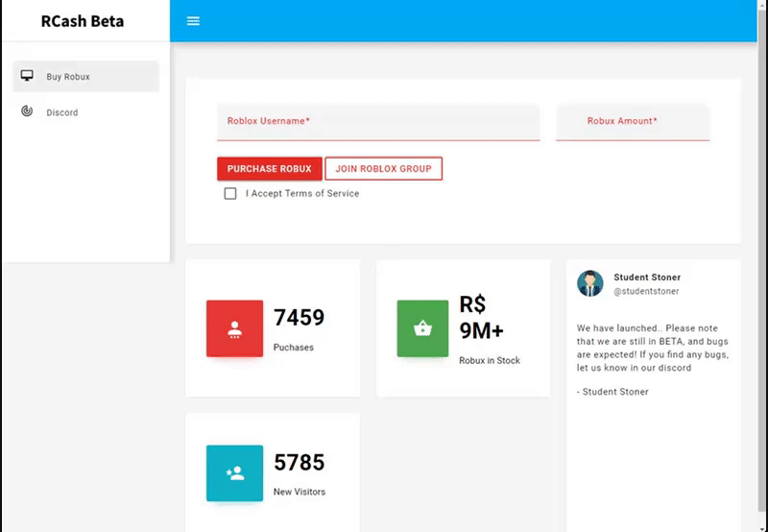Focus the Robux Amount field

[x=633, y=122]
